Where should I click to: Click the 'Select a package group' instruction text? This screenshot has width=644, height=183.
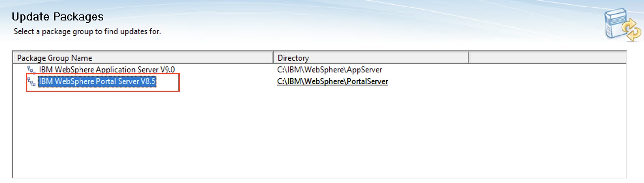point(87,32)
